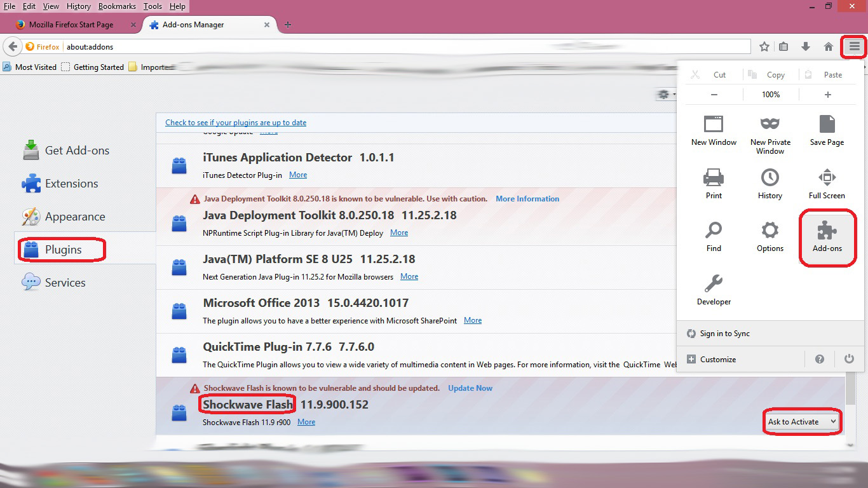
Task: Click More link for Java(TM) Platform SE 8
Action: 409,276
